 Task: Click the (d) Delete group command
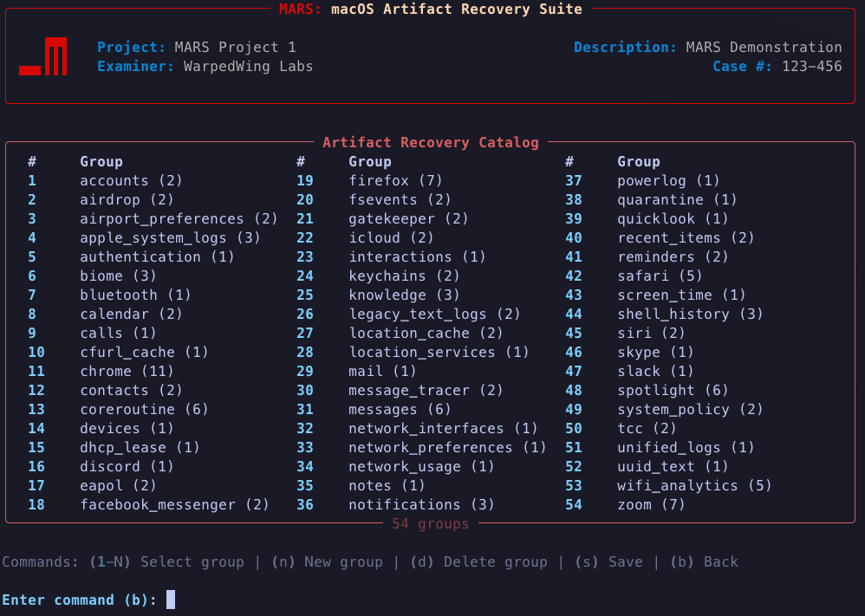[478, 562]
